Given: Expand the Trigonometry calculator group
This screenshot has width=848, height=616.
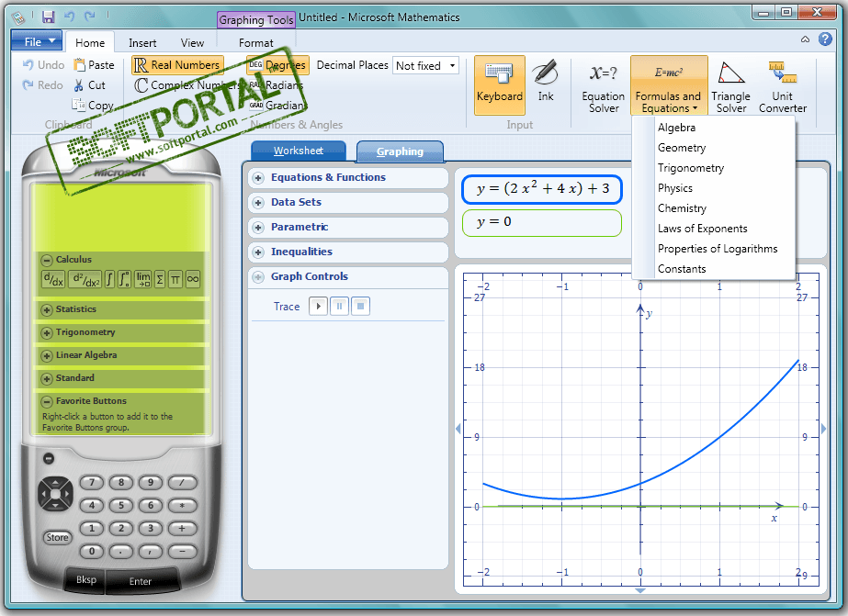Looking at the screenshot, I should [x=47, y=333].
